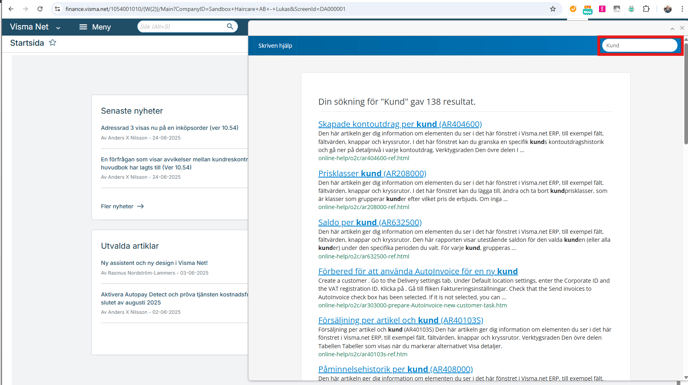
Task: Open Förbered för att använda AutoInvoice result
Action: pyautogui.click(x=418, y=271)
